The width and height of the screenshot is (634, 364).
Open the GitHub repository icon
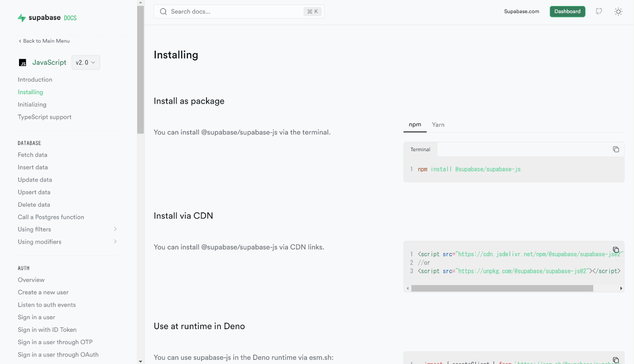599,12
